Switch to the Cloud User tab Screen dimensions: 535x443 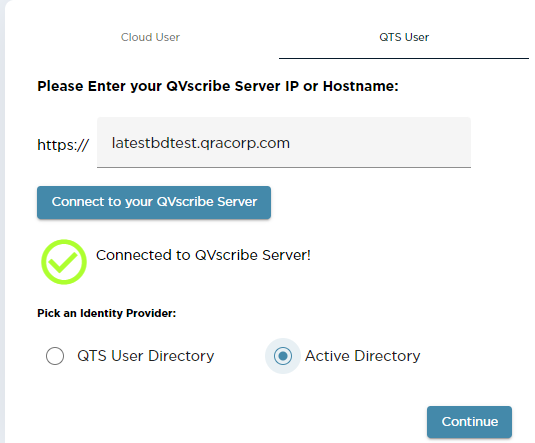click(150, 37)
